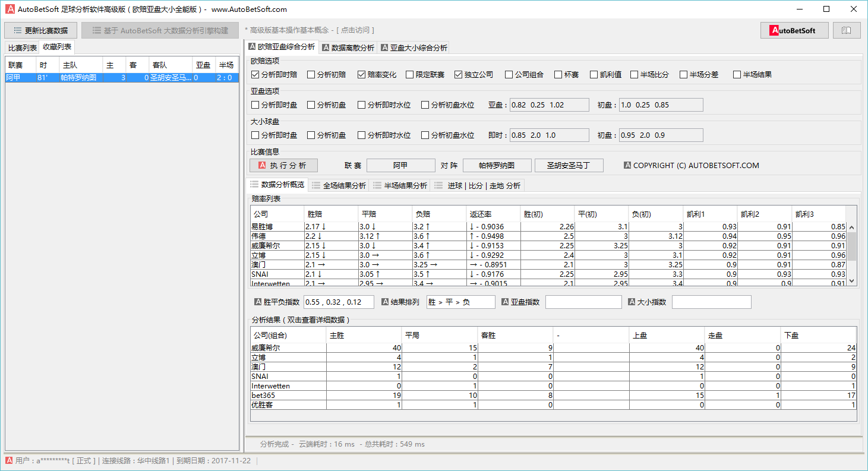Check 分析即时水位 in 亚盘选项
868x471 pixels.
click(362, 105)
